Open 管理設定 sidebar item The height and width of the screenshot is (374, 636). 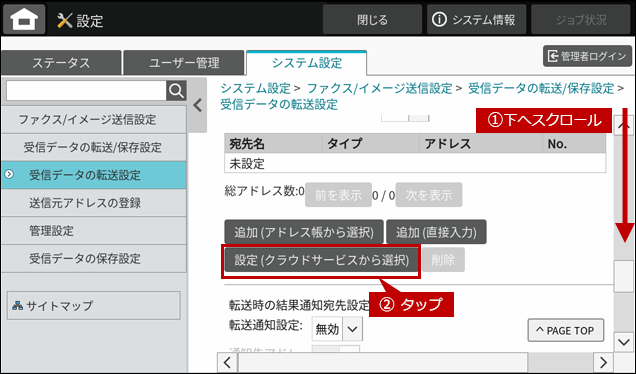[x=94, y=231]
